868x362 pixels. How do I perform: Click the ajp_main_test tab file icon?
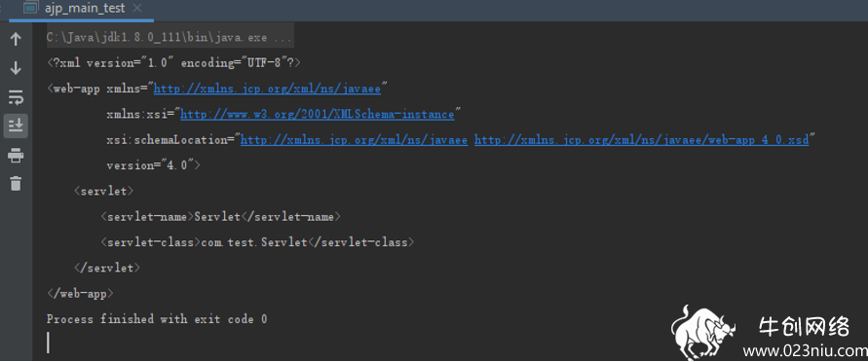click(x=31, y=9)
